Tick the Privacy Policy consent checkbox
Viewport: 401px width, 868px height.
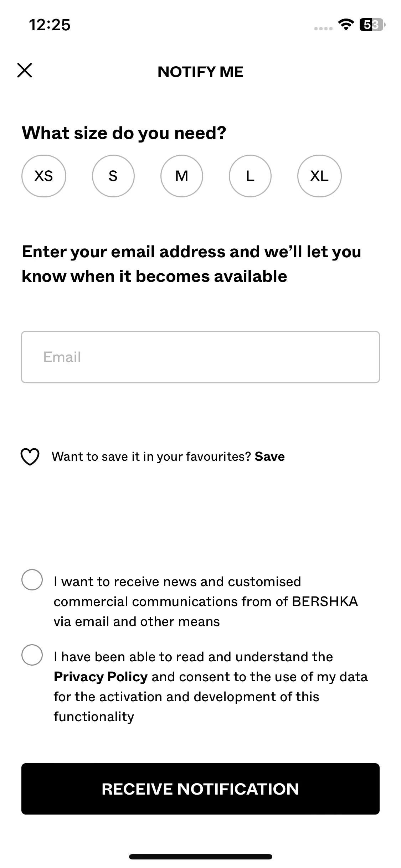pyautogui.click(x=32, y=655)
